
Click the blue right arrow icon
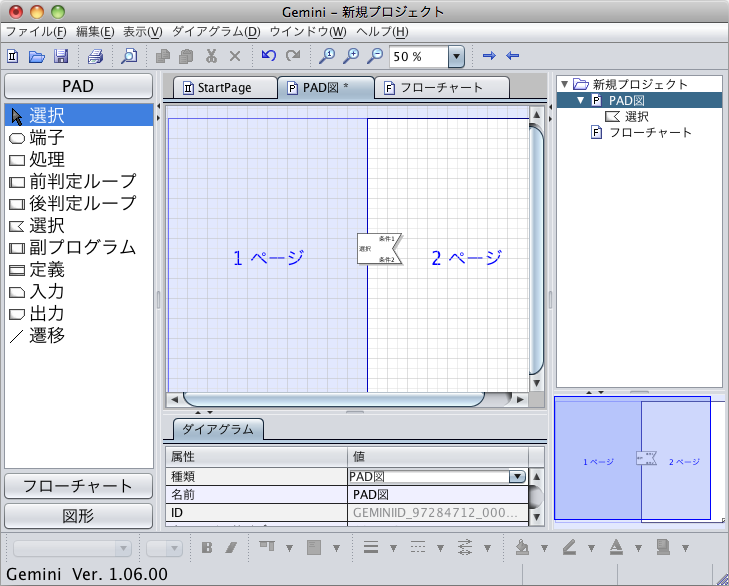pos(489,56)
